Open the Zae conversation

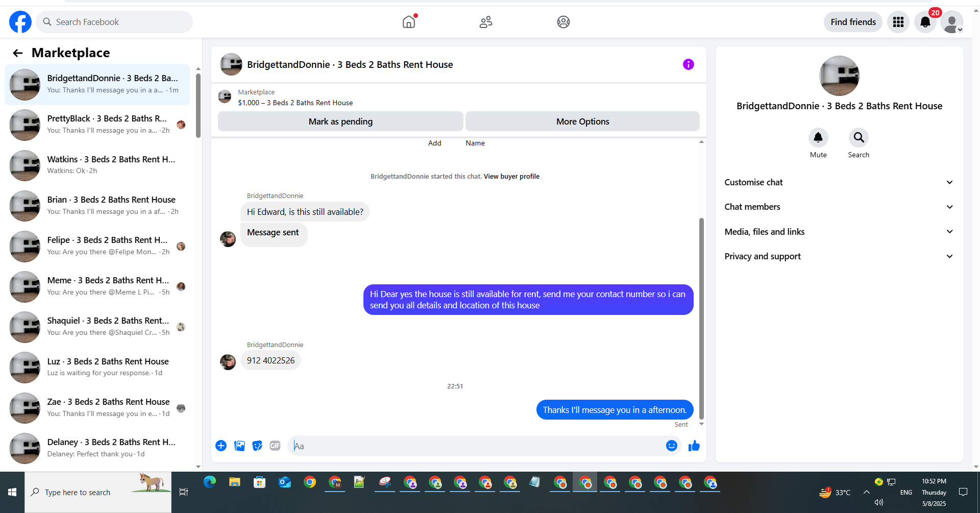97,407
